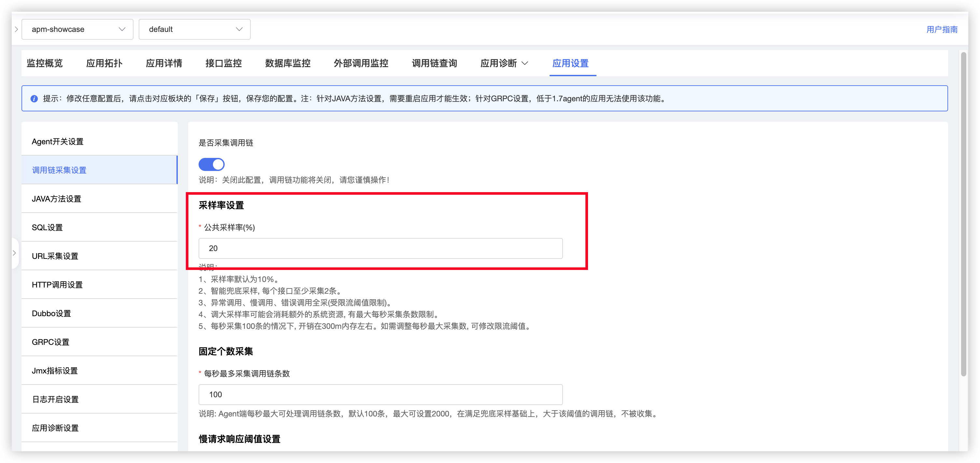Select the 应用设置 tab

click(x=571, y=63)
